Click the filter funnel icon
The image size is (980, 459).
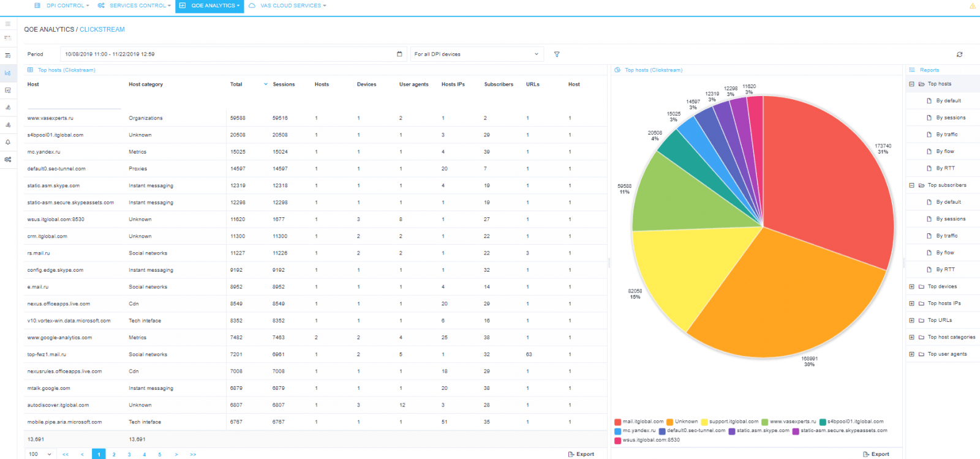pyautogui.click(x=557, y=54)
